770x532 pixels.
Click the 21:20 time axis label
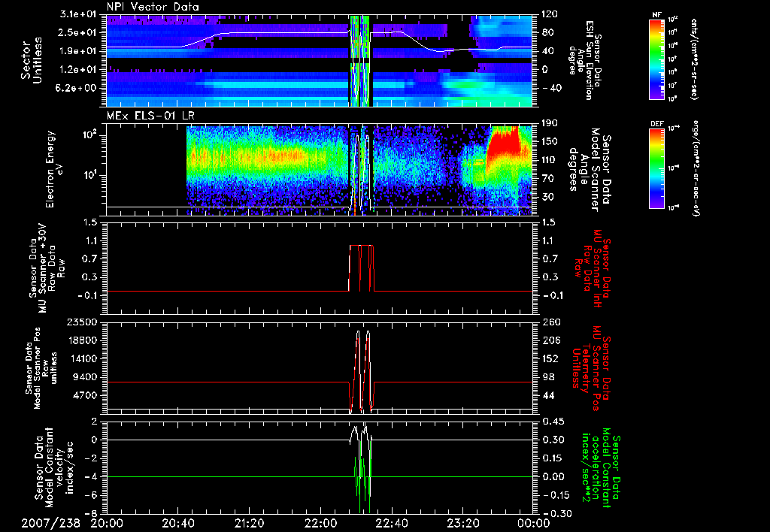[x=250, y=523]
